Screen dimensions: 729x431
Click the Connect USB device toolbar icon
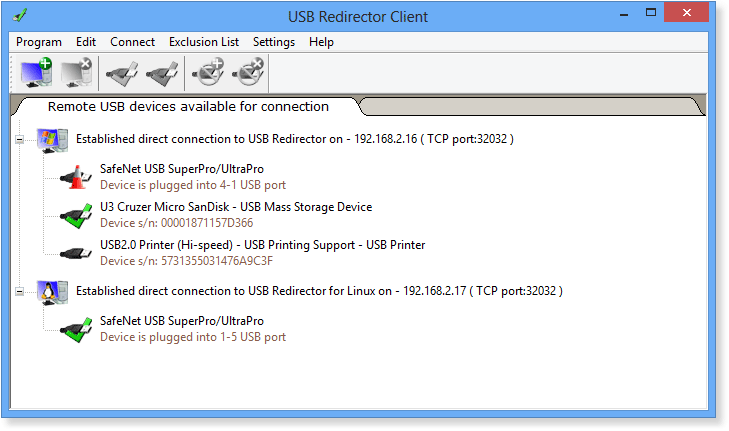coord(122,73)
